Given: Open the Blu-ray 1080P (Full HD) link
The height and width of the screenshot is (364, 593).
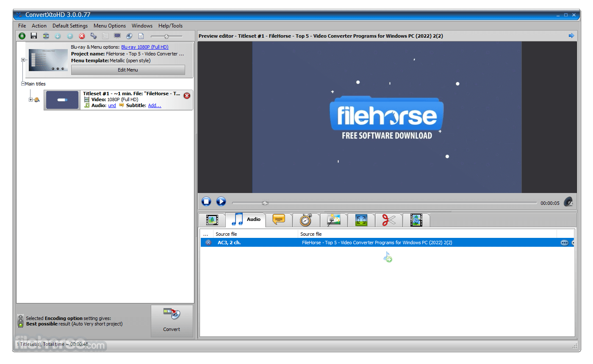Looking at the screenshot, I should click(145, 47).
